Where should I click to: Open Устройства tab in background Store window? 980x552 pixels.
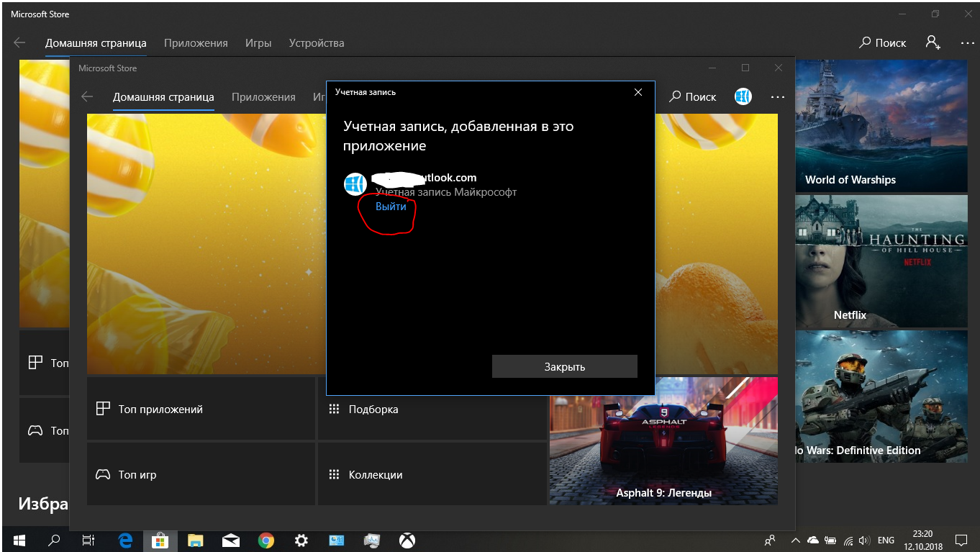317,42
